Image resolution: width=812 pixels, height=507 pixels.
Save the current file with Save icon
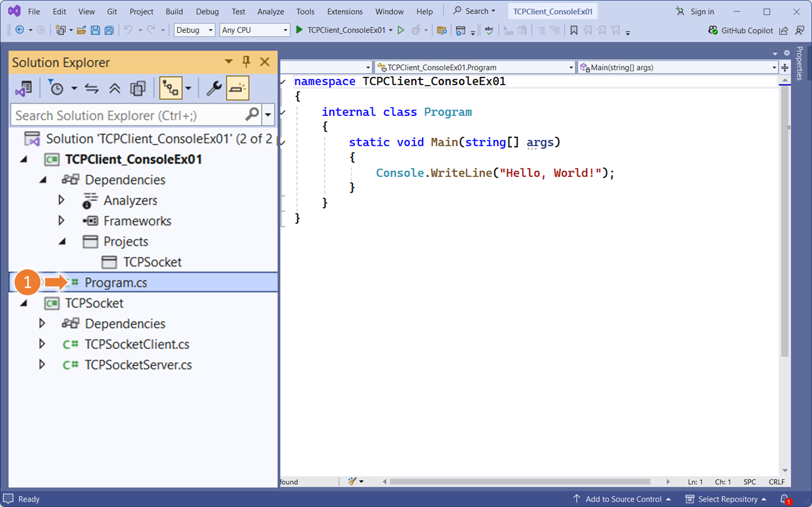(x=95, y=30)
